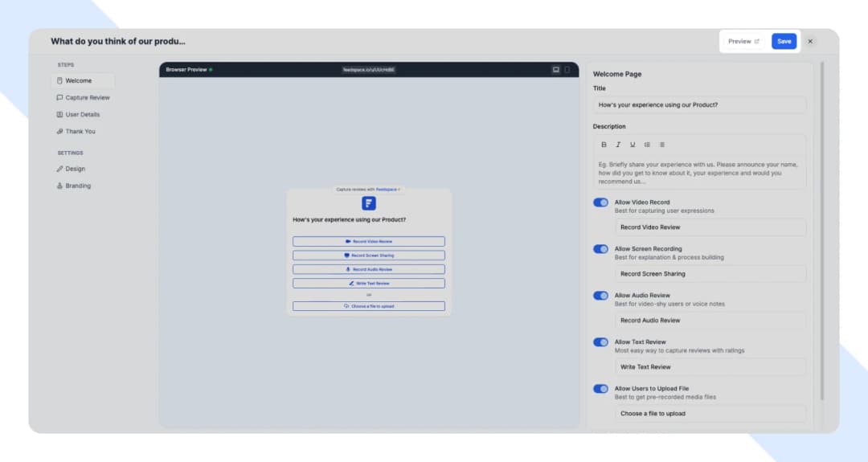Insert a numbered list in the description
This screenshot has width=868, height=462.
[x=647, y=145]
